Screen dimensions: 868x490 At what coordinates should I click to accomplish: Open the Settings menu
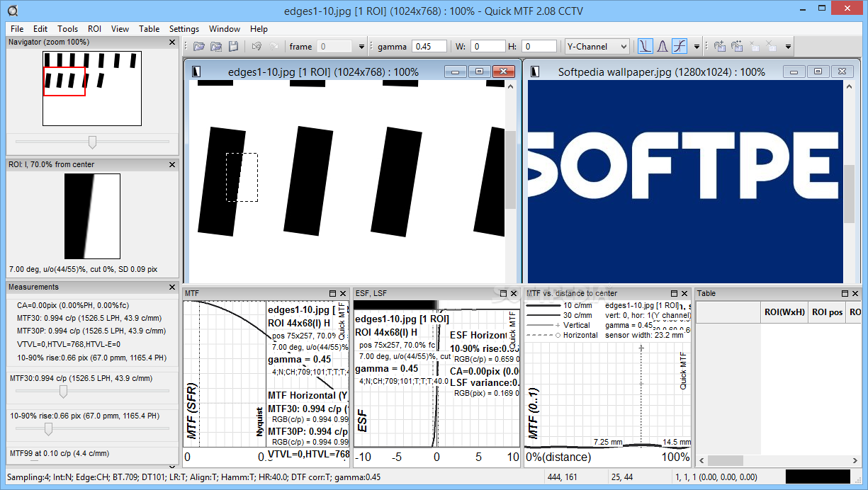click(x=184, y=29)
